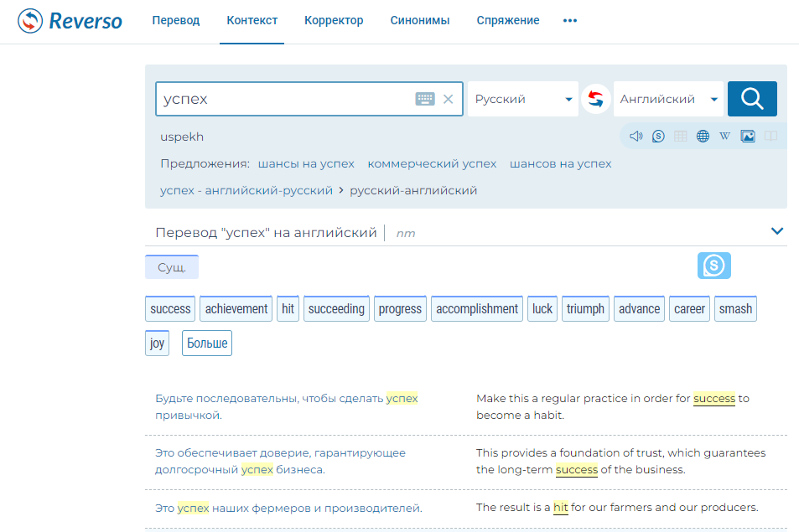
Task: Open suggestion шансы на успех
Action: point(306,164)
